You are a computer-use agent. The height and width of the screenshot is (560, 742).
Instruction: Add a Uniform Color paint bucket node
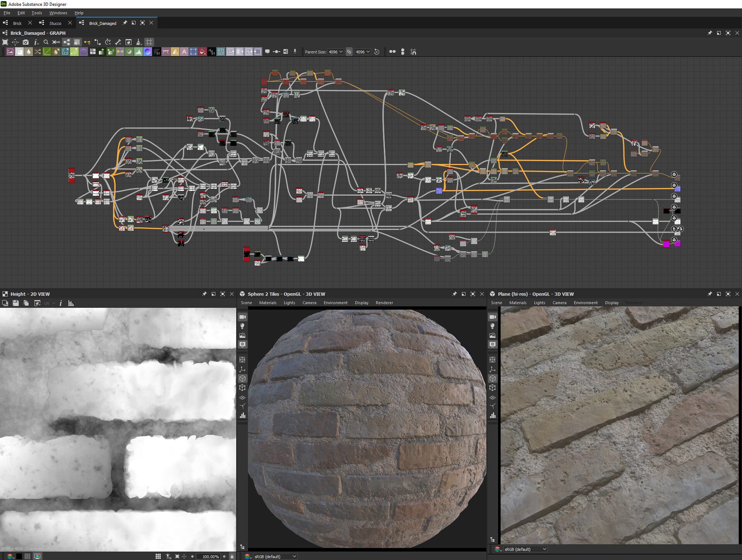point(203,52)
